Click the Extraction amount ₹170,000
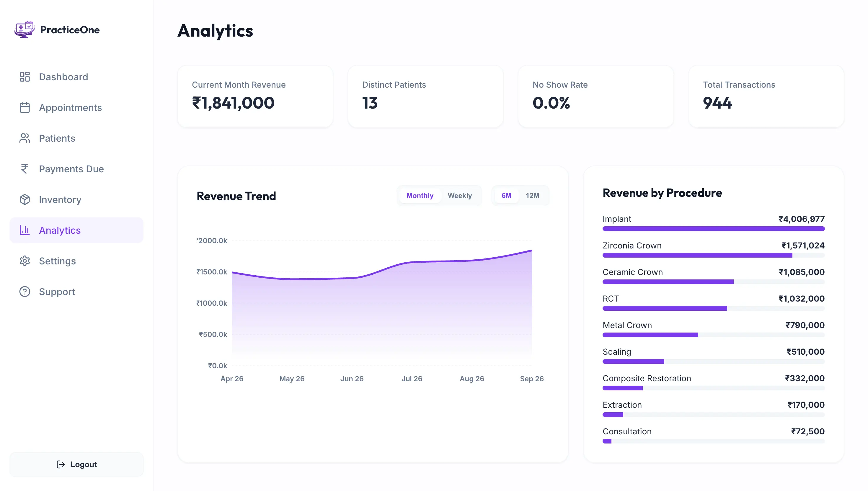 coord(806,405)
